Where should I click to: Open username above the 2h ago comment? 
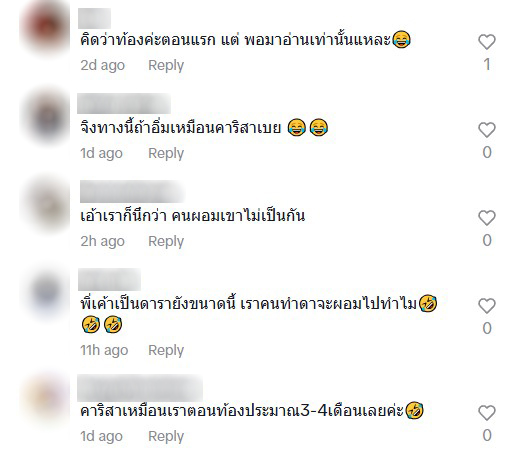click(x=132, y=192)
